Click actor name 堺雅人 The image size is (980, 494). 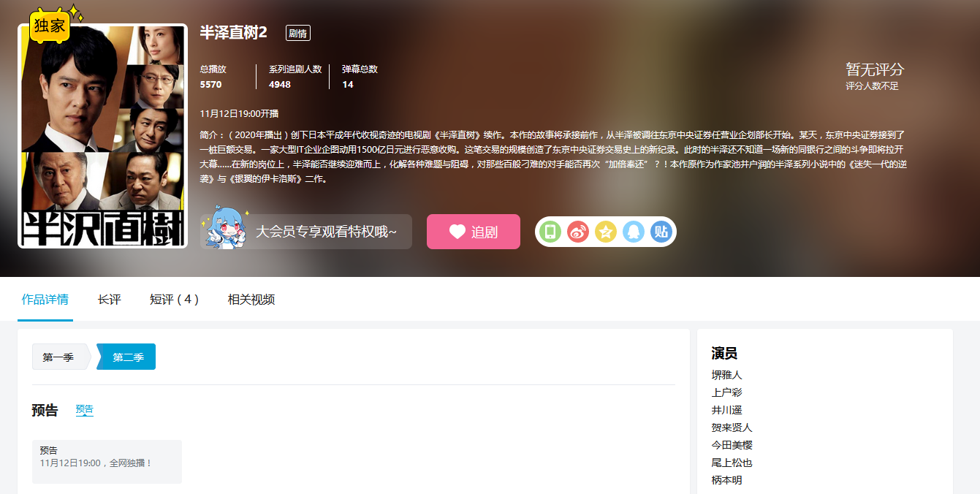pyautogui.click(x=726, y=375)
